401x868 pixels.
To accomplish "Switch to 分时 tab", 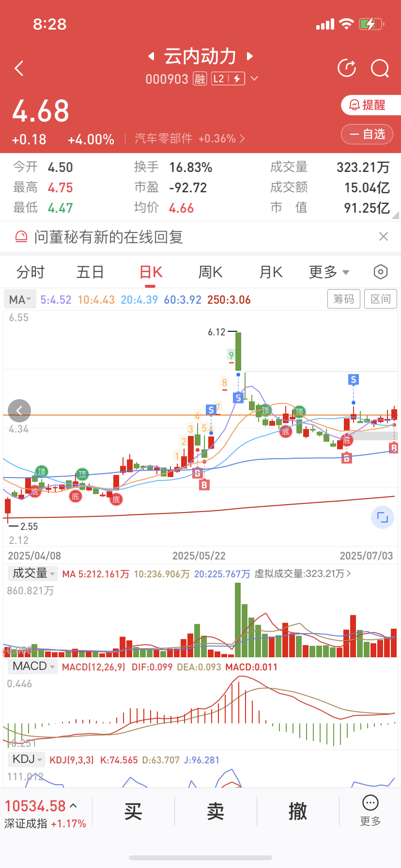I will pos(30,272).
